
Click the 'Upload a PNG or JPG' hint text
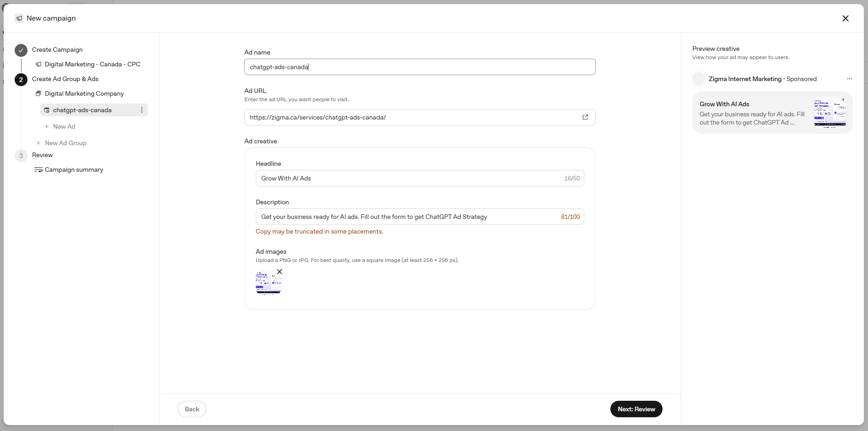click(357, 260)
